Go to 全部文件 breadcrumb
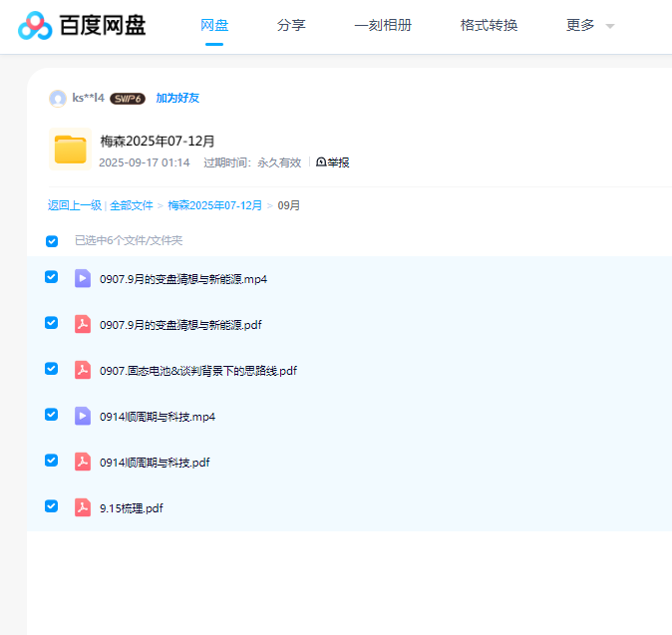Screen dimensions: 672x635 coord(132,205)
